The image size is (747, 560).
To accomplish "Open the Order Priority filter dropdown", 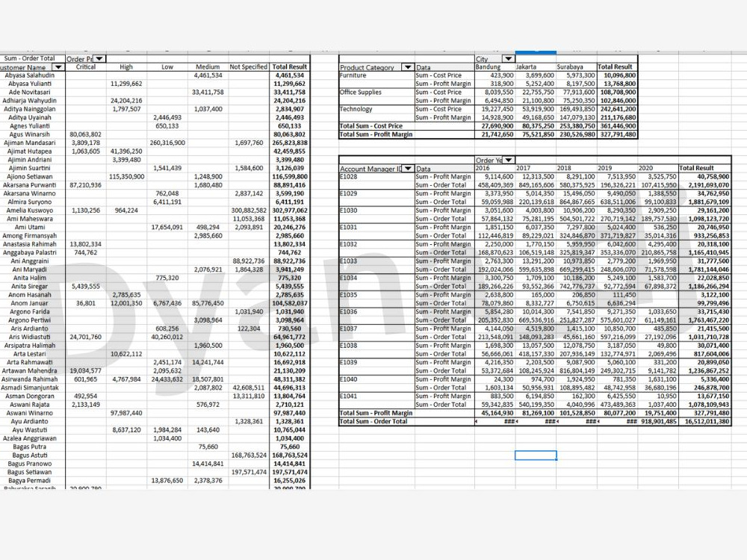I will pos(99,59).
